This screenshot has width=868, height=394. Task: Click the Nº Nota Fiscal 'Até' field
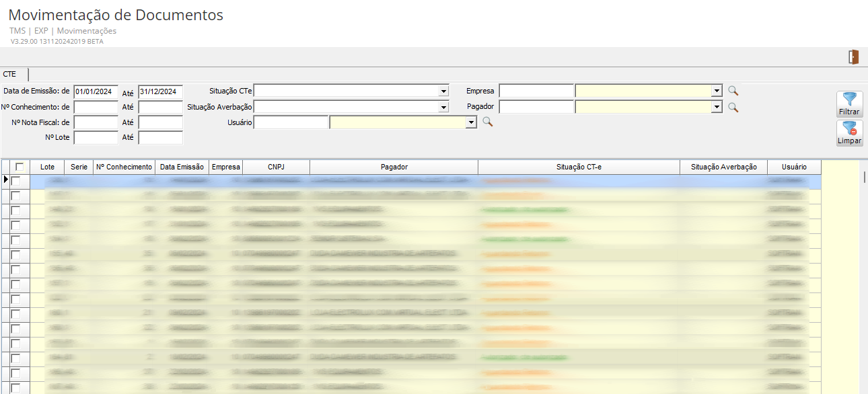(161, 122)
